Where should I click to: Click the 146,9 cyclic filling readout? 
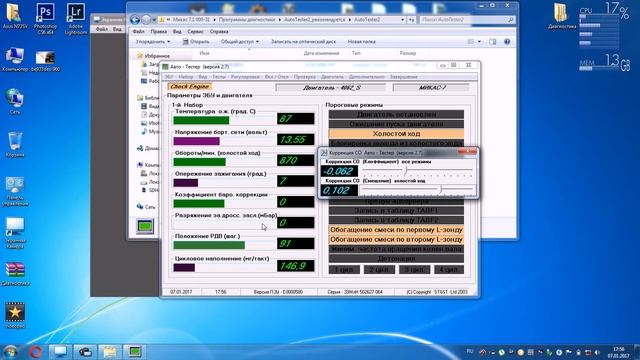pyautogui.click(x=296, y=266)
